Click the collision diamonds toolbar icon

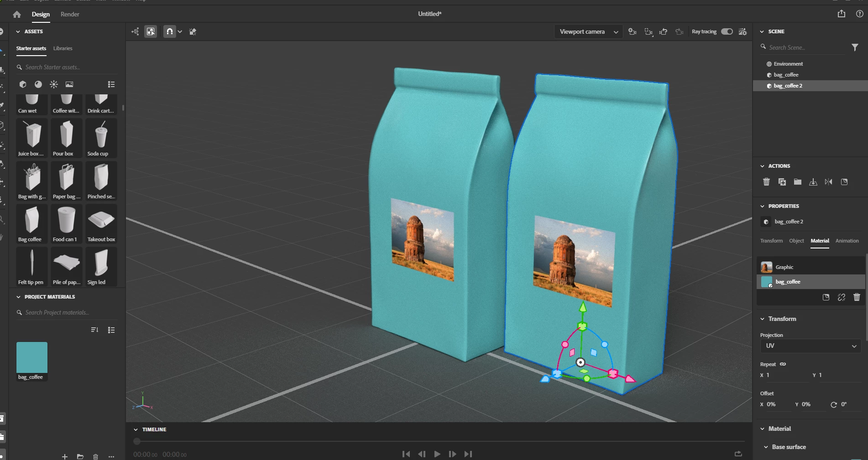[193, 31]
